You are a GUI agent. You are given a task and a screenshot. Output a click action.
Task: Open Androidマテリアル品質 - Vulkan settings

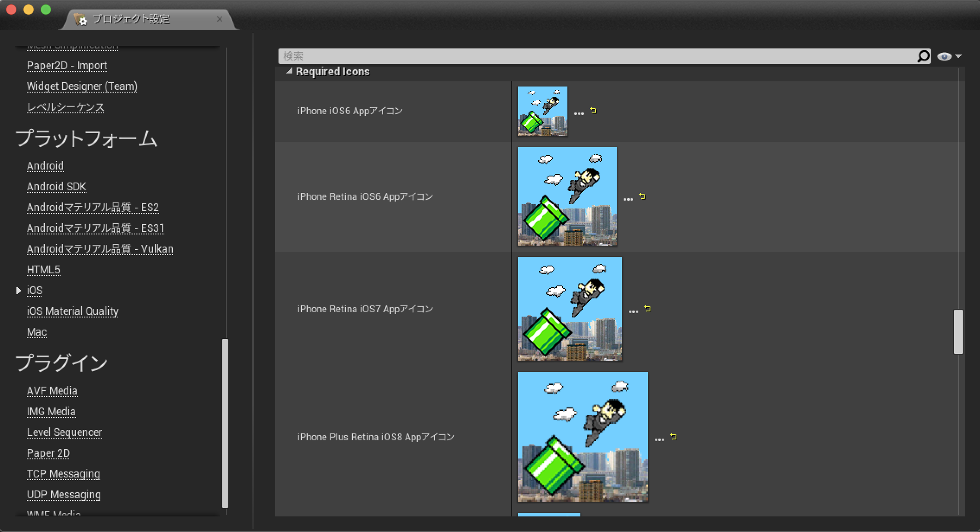(x=100, y=249)
